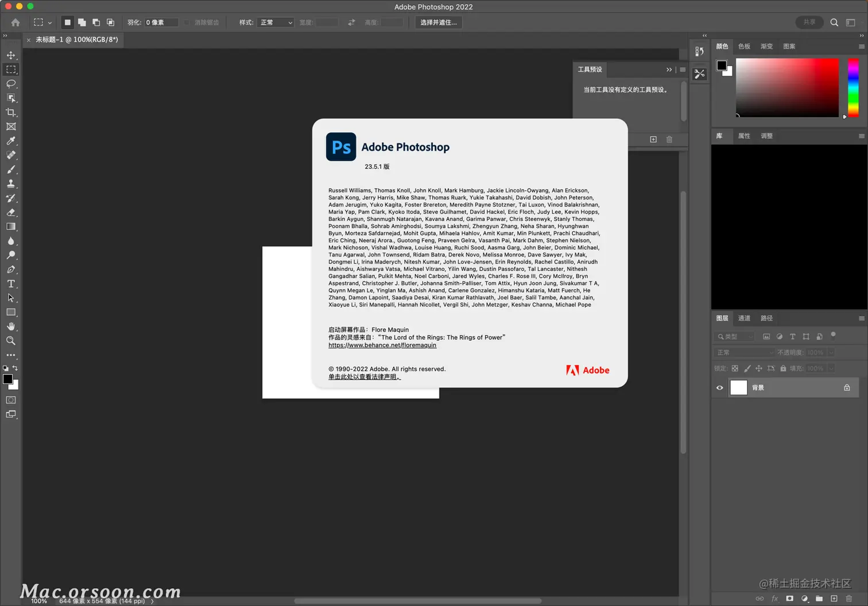Toggle lock transparent pixels in Layers

pos(735,368)
